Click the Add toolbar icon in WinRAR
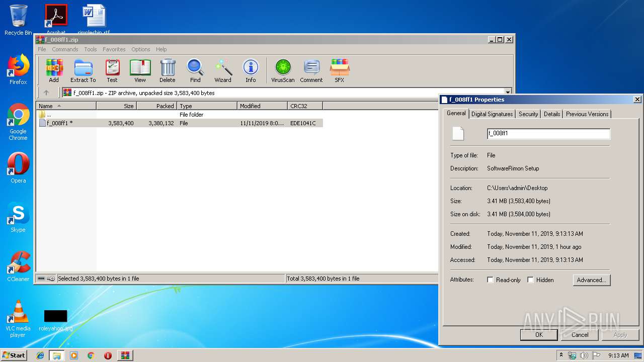The width and height of the screenshot is (644, 362). point(54,70)
